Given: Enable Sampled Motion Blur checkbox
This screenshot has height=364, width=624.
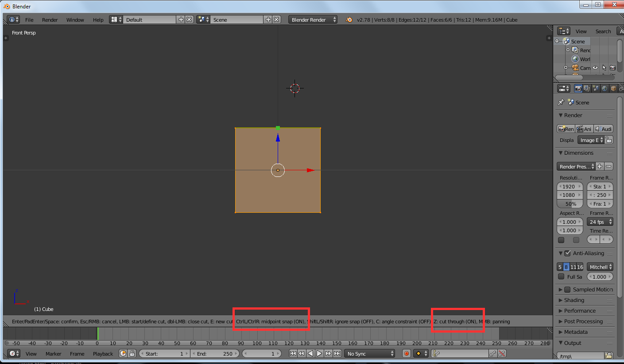Looking at the screenshot, I should tap(567, 290).
